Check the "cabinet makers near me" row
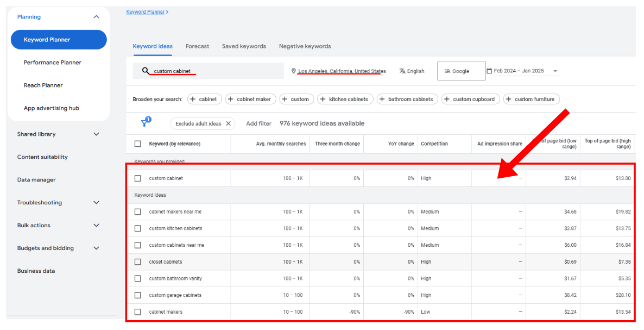Screen dimensions: 644x330 click(137, 211)
